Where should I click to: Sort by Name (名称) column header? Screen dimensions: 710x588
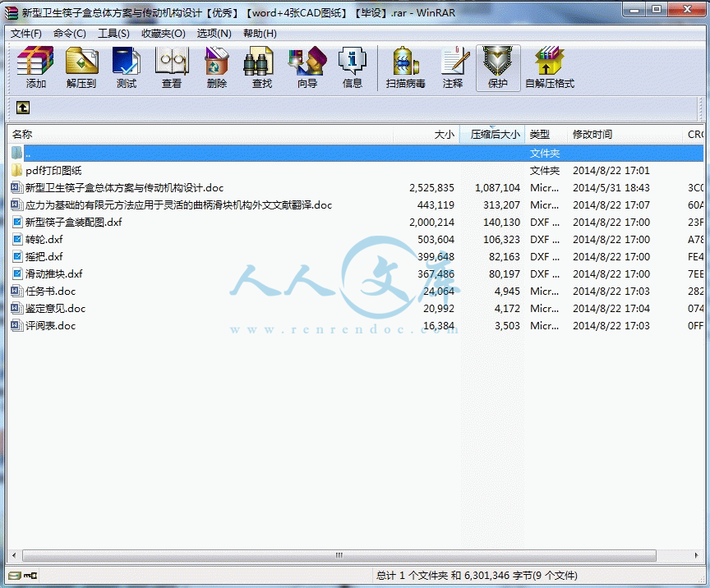point(201,135)
